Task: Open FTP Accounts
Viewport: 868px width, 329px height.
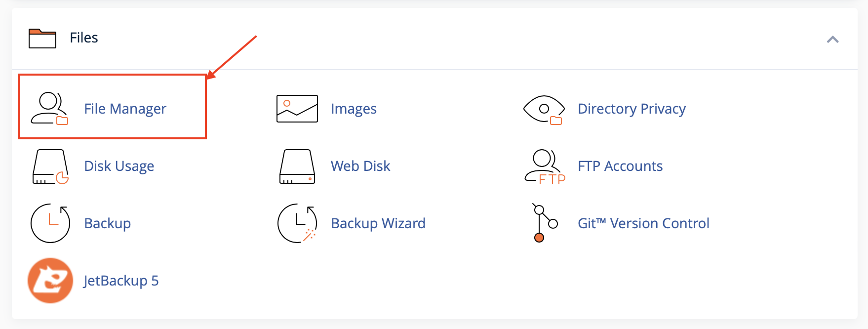Action: 620,166
